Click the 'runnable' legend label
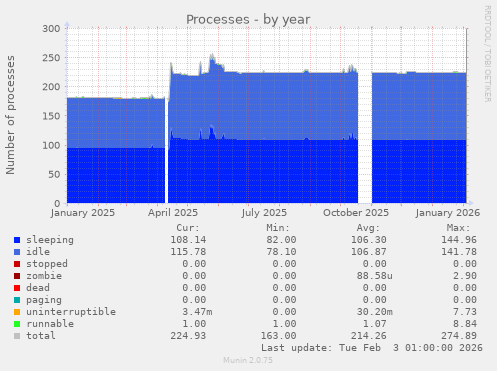 [50, 324]
